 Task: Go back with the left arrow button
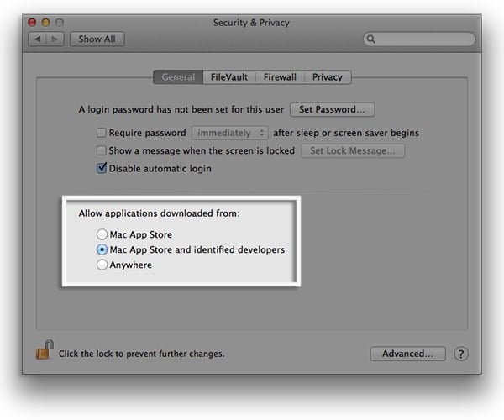(x=37, y=39)
